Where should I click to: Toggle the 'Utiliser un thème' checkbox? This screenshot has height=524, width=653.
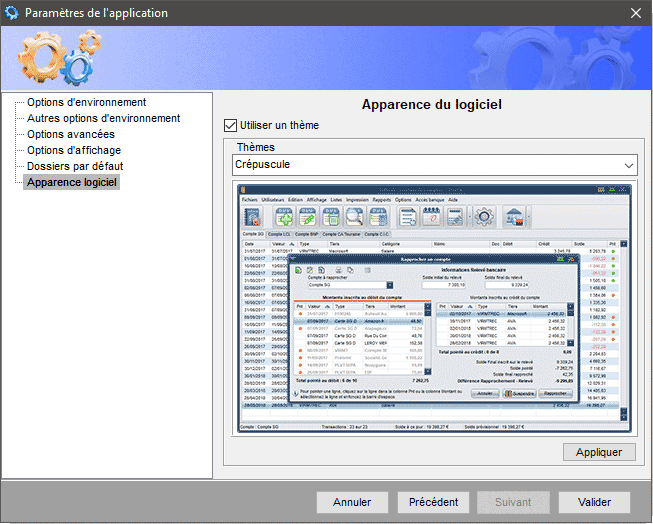tap(231, 126)
